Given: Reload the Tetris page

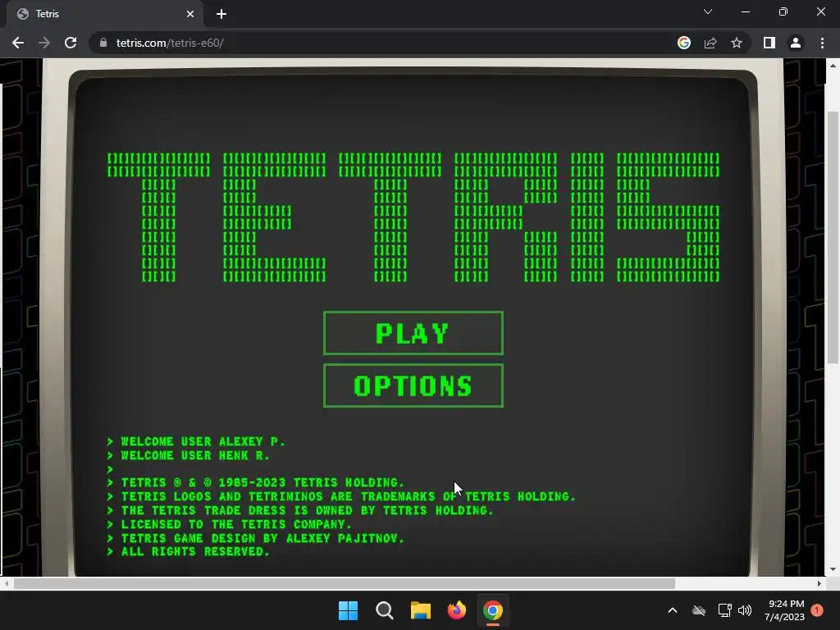Looking at the screenshot, I should (x=71, y=43).
